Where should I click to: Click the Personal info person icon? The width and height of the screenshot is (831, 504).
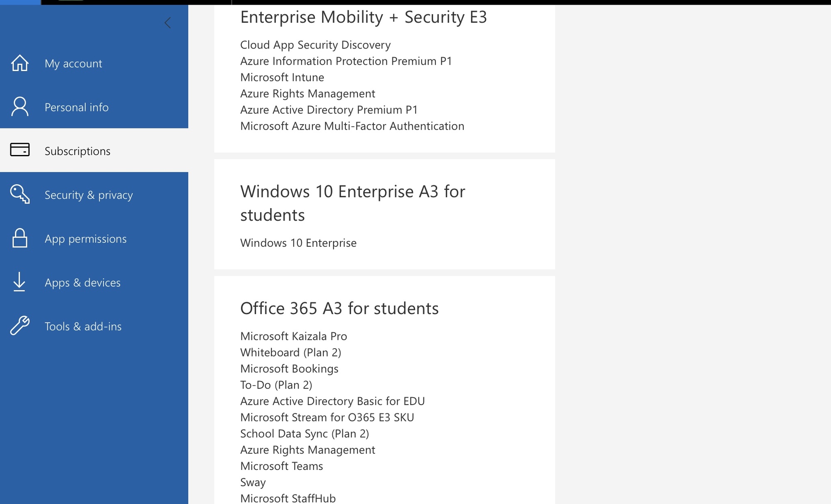pos(20,107)
